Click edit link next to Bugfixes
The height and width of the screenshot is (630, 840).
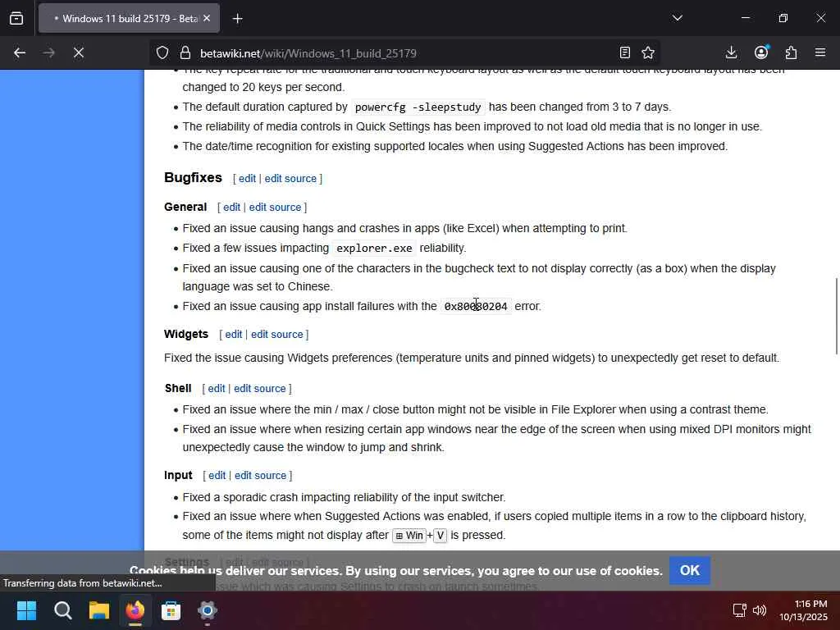coord(247,178)
